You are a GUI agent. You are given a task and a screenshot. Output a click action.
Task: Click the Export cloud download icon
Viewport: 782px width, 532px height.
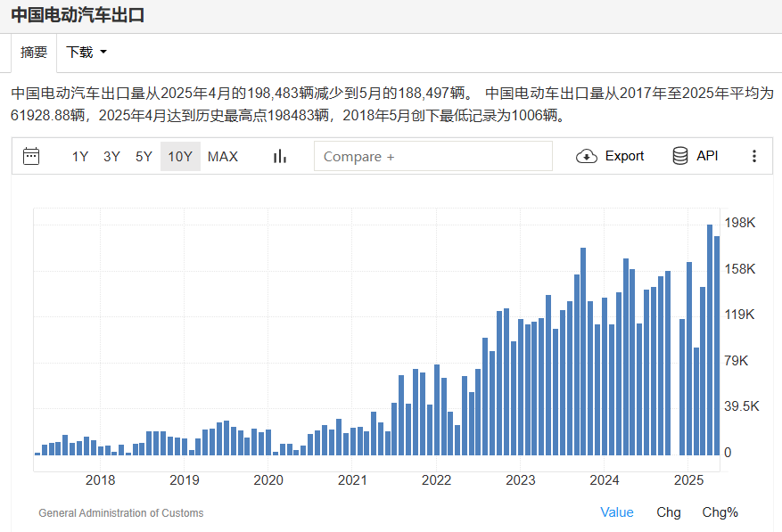pyautogui.click(x=587, y=156)
